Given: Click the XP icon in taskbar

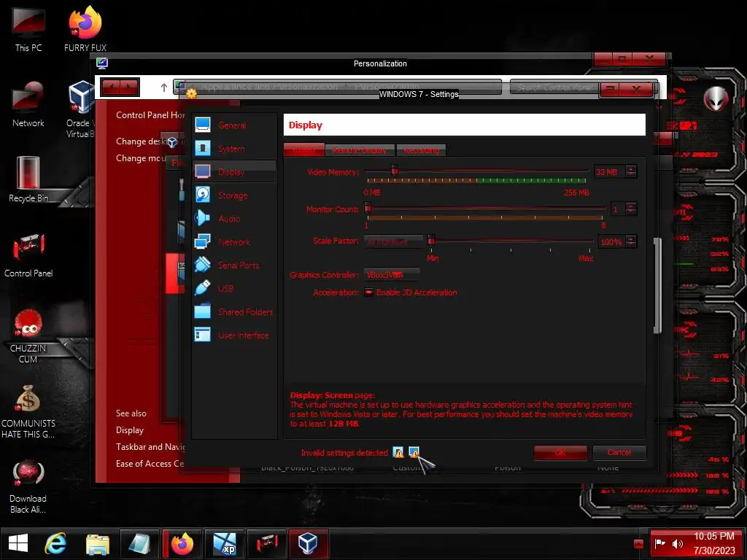Looking at the screenshot, I should pyautogui.click(x=225, y=543).
